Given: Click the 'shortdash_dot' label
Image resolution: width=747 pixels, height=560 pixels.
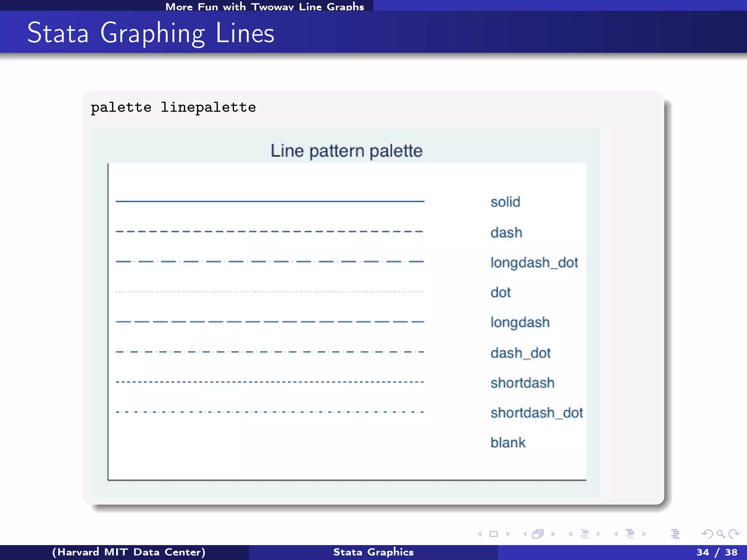Looking at the screenshot, I should coord(537,413).
